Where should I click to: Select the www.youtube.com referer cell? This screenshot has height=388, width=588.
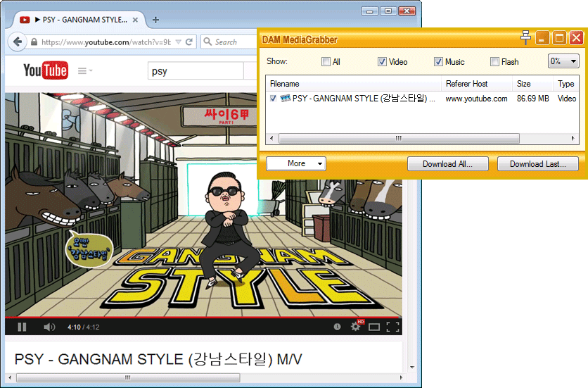click(476, 99)
